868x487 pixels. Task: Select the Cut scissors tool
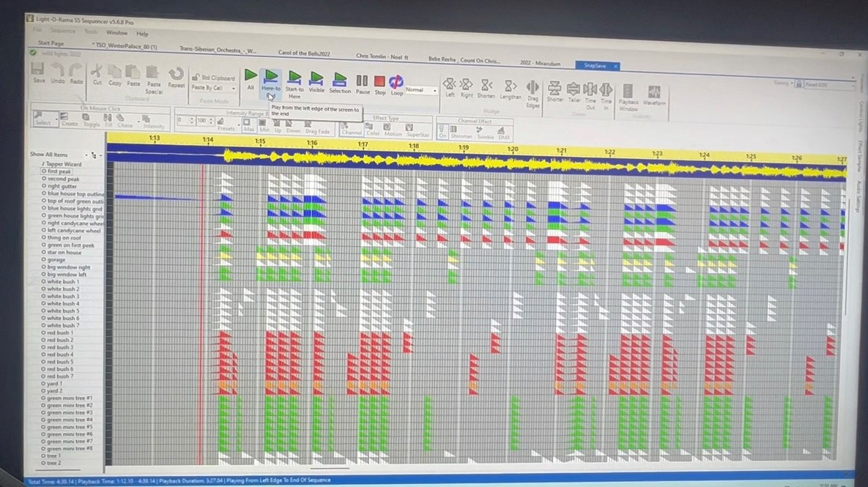(97, 74)
